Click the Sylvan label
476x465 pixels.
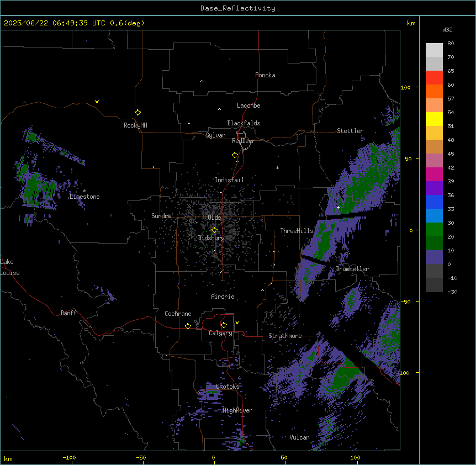coord(215,135)
